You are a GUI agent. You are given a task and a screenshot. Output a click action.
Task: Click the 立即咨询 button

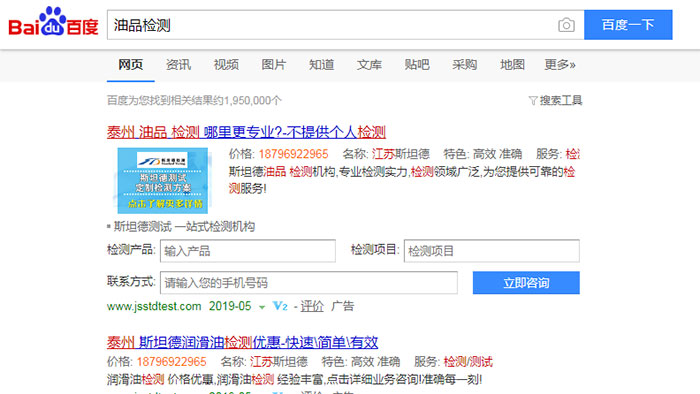point(526,282)
